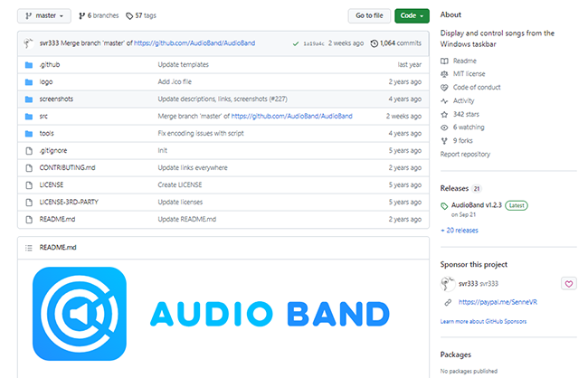Click the fork icon beside 9 forks

(x=444, y=141)
